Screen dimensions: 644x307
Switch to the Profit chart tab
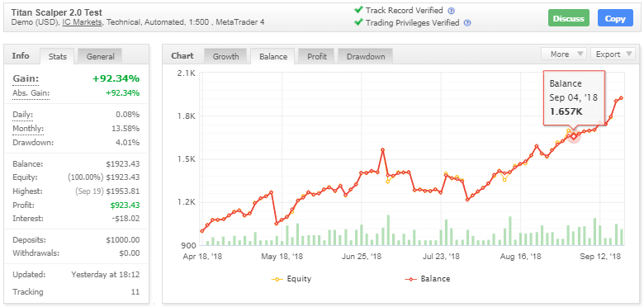[x=317, y=57]
